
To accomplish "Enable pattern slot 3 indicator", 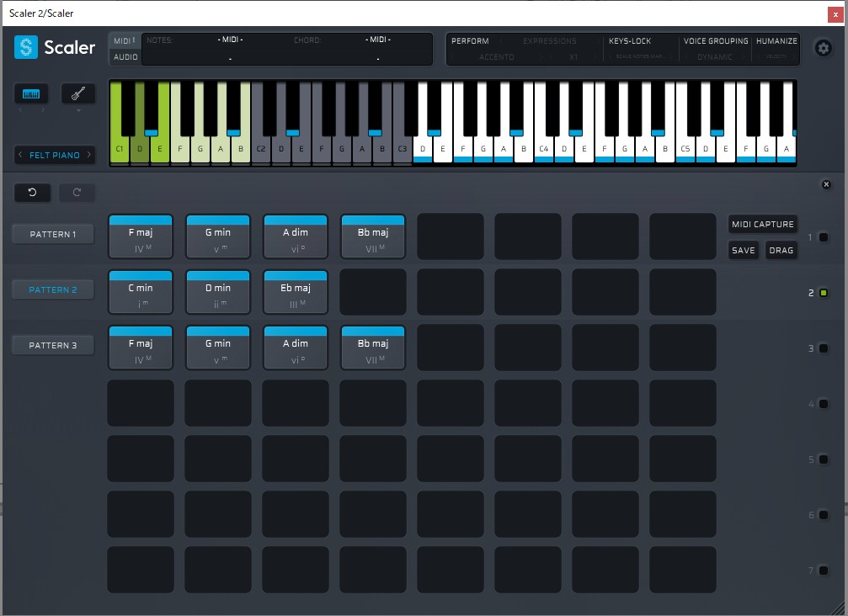I will [823, 348].
